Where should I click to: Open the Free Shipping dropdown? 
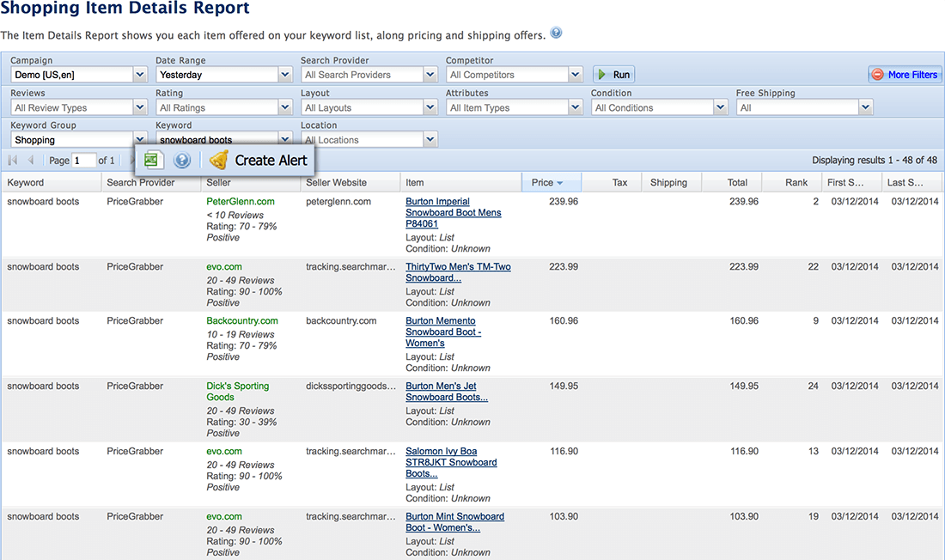pyautogui.click(x=804, y=107)
